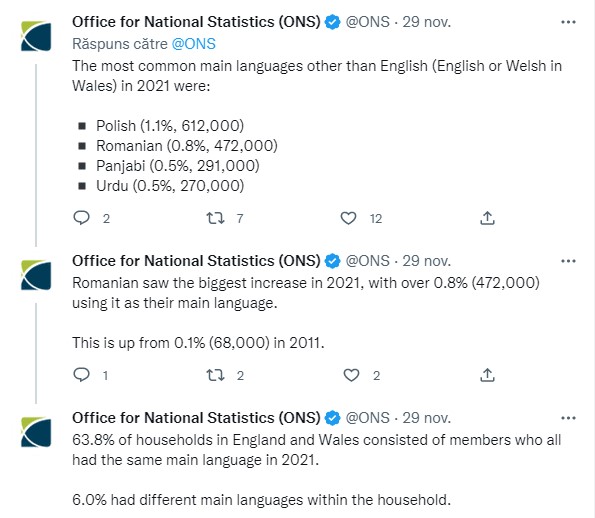This screenshot has height=518, width=595.
Task: Open ONS profile name on households tweet
Action: (x=196, y=418)
